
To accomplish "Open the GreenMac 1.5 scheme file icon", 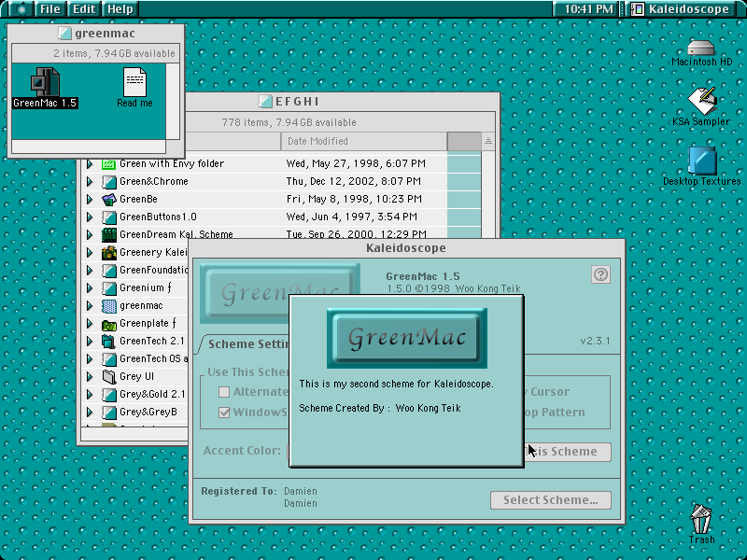I will tap(45, 81).
